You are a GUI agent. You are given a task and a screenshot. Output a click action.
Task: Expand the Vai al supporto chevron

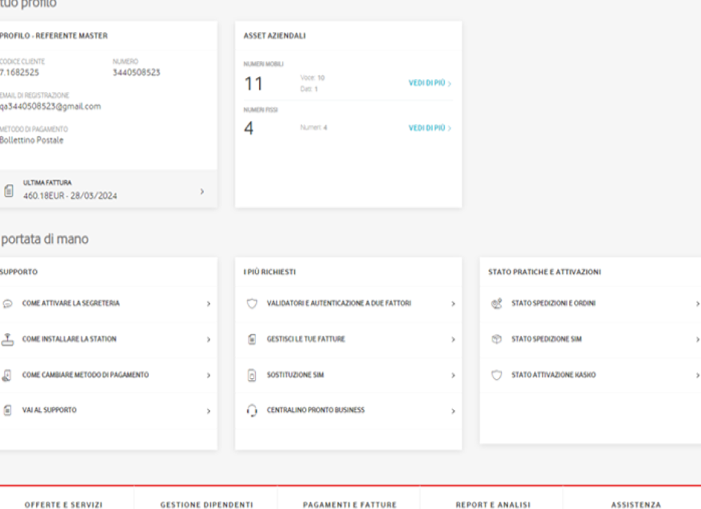(x=208, y=411)
